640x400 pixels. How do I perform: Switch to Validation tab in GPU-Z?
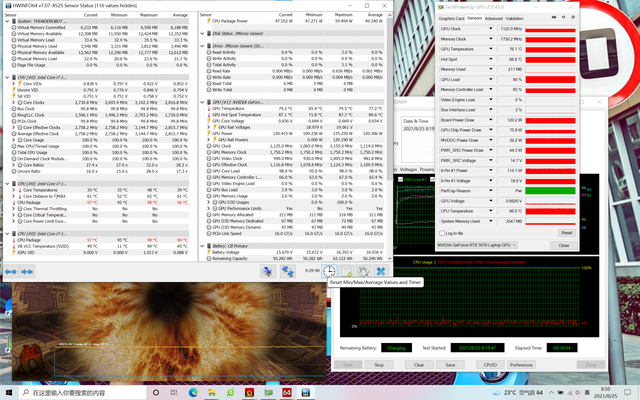[514, 18]
